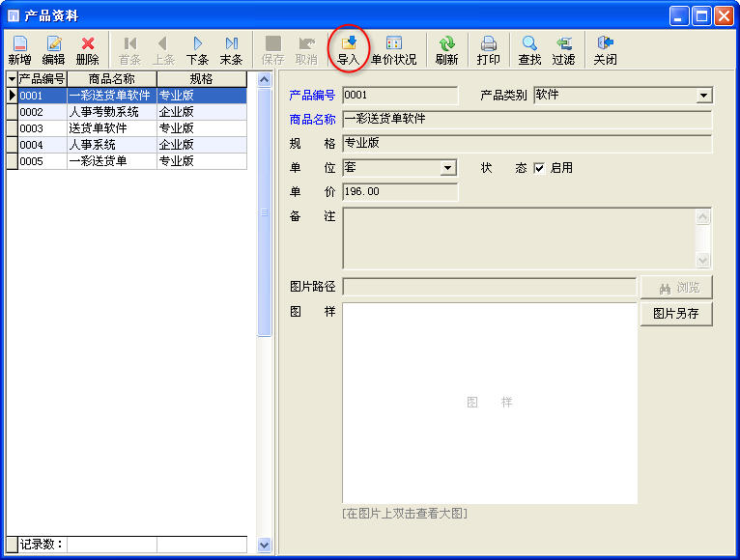The width and height of the screenshot is (740, 560).
Task: Click the 单价 price field 196.00
Action: pos(400,191)
